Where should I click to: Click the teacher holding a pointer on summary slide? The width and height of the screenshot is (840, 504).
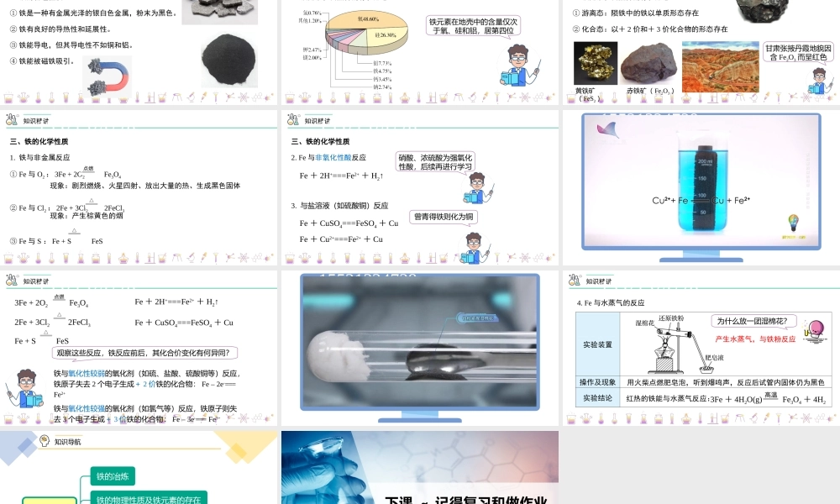click(x=24, y=389)
